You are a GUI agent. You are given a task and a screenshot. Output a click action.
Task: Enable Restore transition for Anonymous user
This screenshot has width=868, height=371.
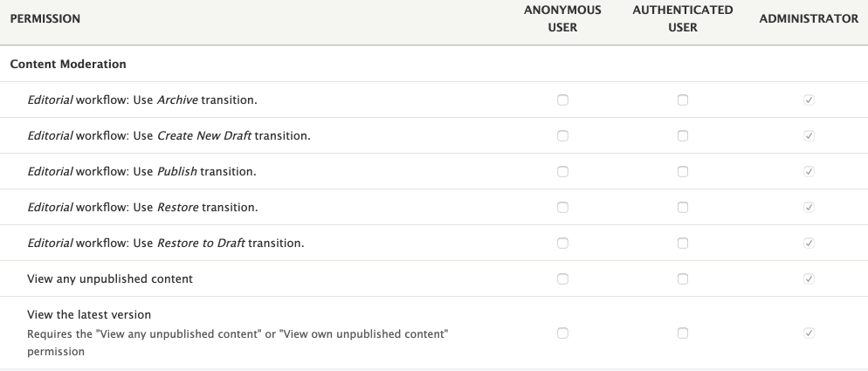[x=562, y=208]
